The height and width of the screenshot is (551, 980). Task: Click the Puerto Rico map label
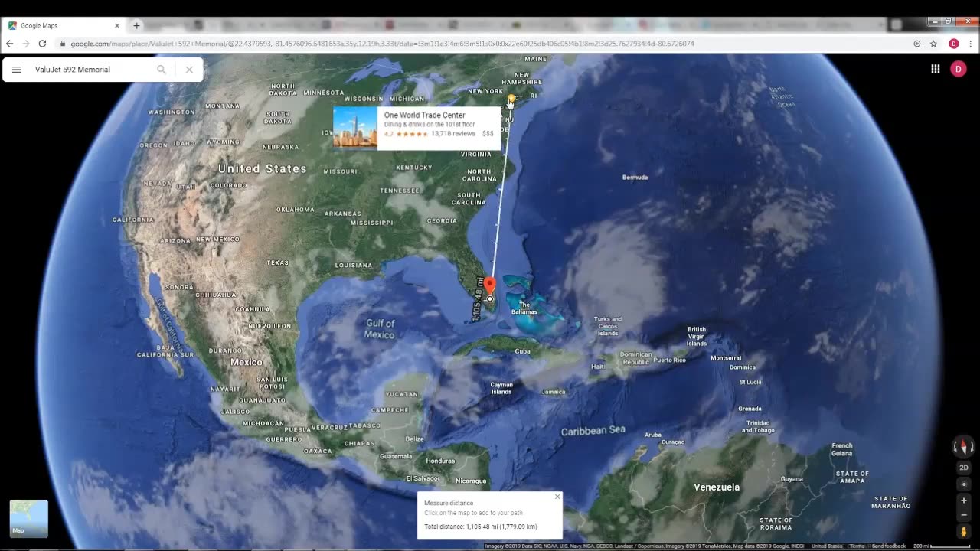[669, 360]
